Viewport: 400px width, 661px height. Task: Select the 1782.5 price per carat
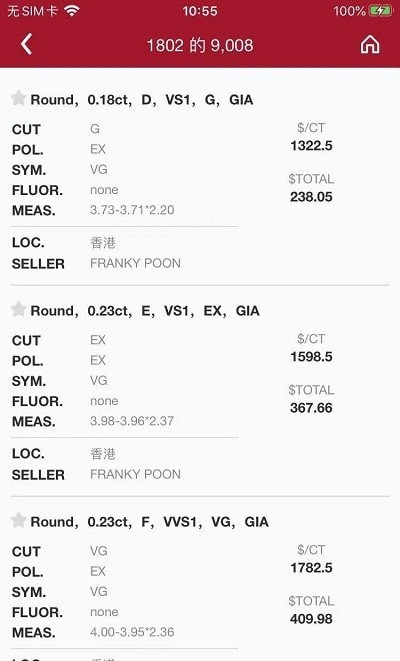point(311,568)
